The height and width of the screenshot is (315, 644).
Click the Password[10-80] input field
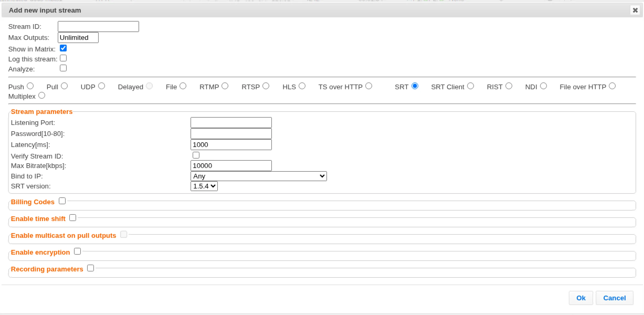pos(231,134)
